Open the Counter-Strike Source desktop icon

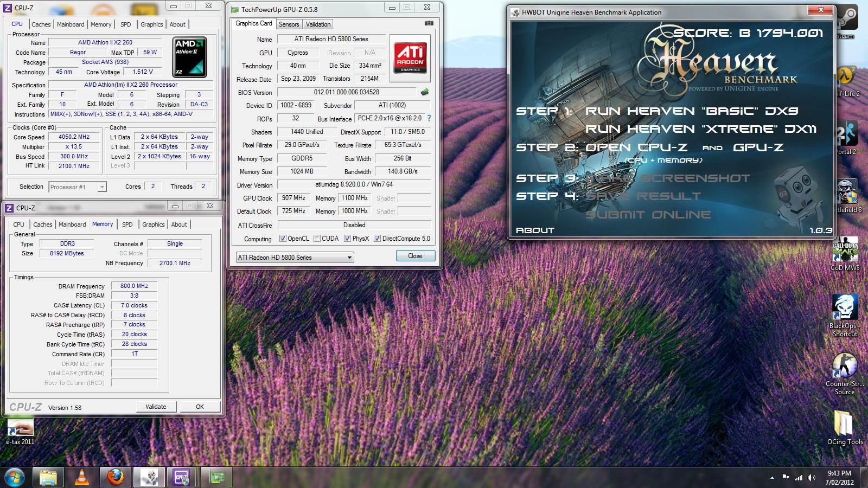point(845,374)
